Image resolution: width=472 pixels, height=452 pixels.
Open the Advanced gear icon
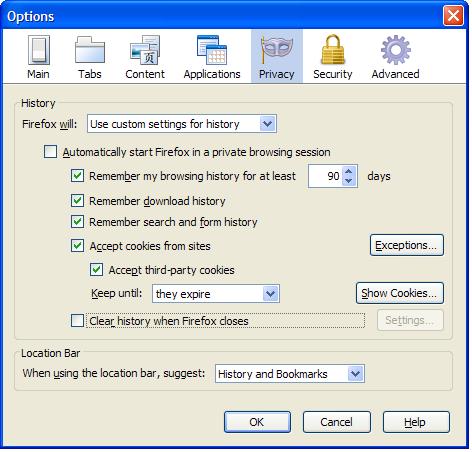(x=396, y=50)
